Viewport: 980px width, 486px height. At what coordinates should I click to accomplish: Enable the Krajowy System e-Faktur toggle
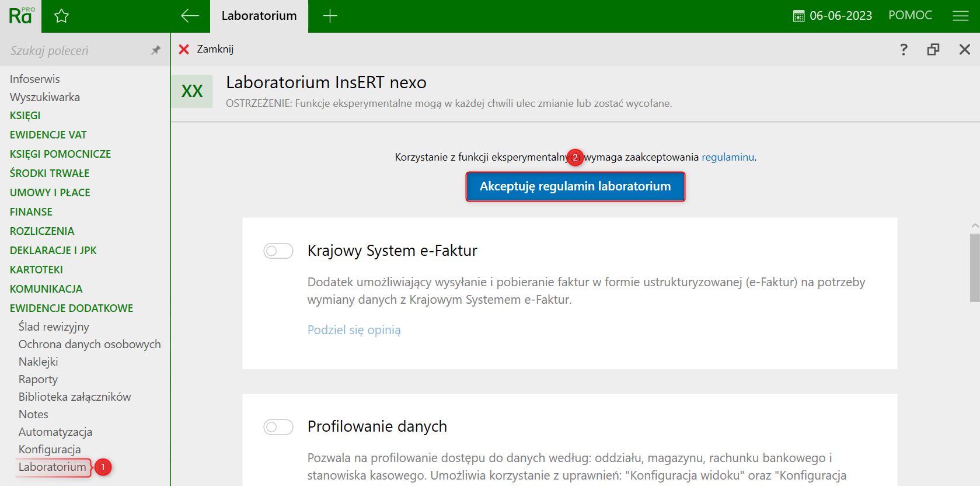(x=278, y=251)
